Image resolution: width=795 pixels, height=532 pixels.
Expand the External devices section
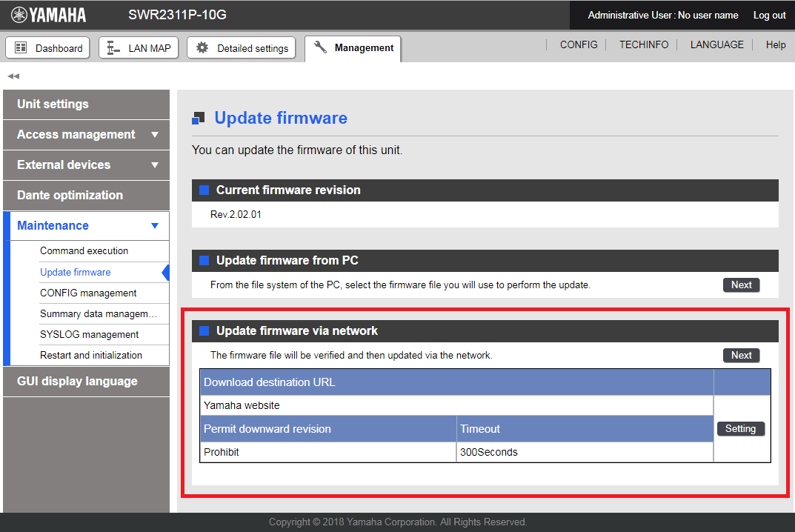tap(155, 165)
